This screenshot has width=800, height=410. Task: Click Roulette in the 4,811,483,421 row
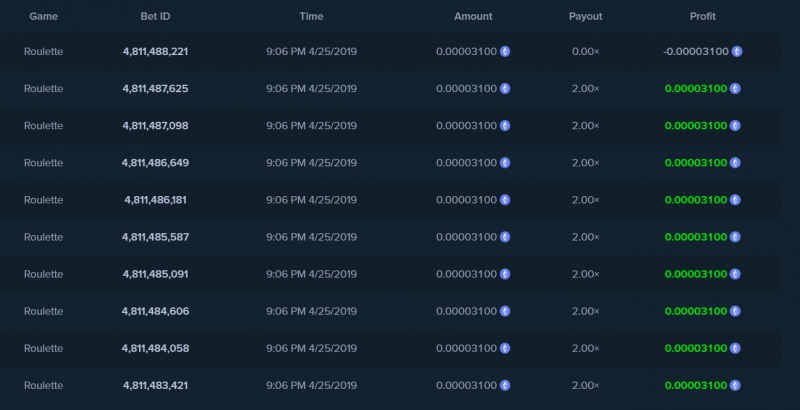tap(43, 386)
